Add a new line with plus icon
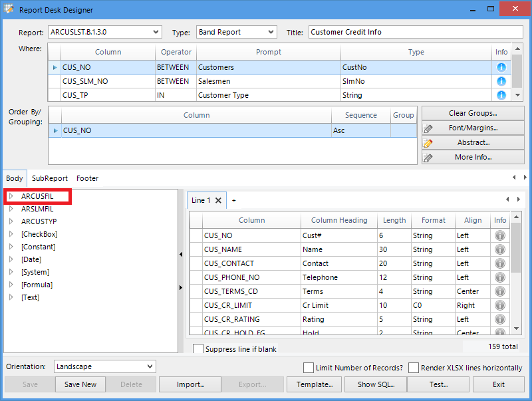Screen dimensions: 532x401 (x=233, y=200)
